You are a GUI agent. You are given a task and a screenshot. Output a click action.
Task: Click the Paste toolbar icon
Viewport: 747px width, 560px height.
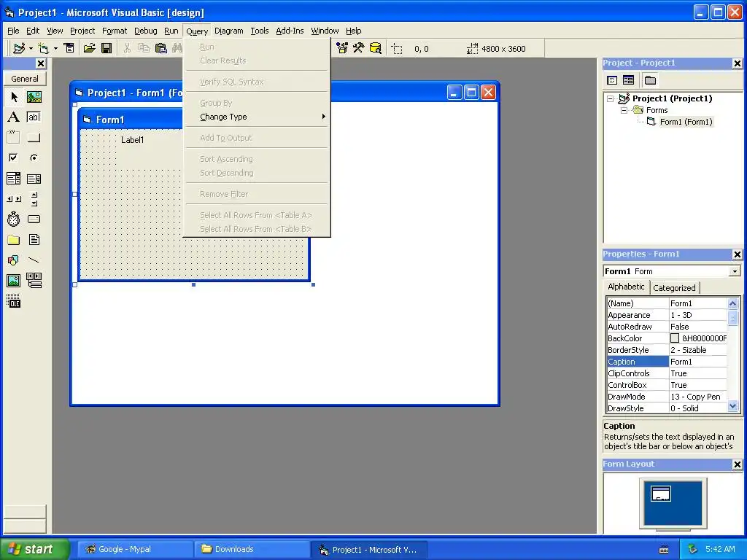161,48
